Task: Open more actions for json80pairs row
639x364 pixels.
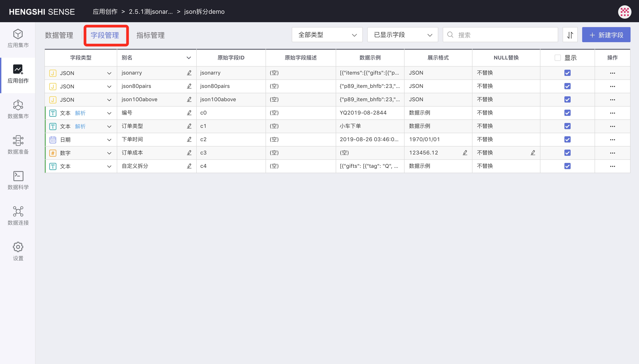Action: [x=613, y=86]
